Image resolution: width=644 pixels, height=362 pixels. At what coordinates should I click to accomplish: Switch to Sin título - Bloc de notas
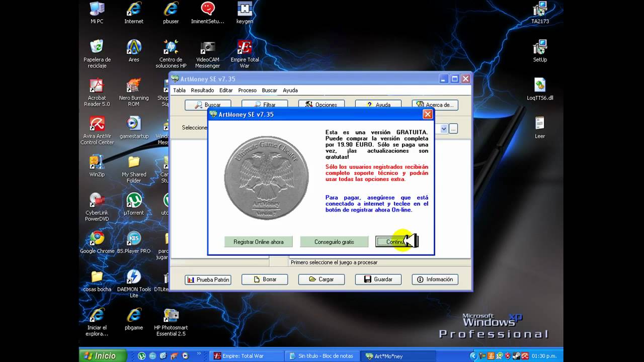point(322,356)
